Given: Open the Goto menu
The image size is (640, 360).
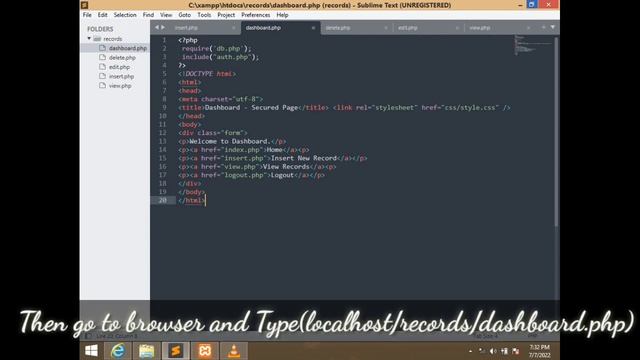Looking at the screenshot, I should [184, 15].
